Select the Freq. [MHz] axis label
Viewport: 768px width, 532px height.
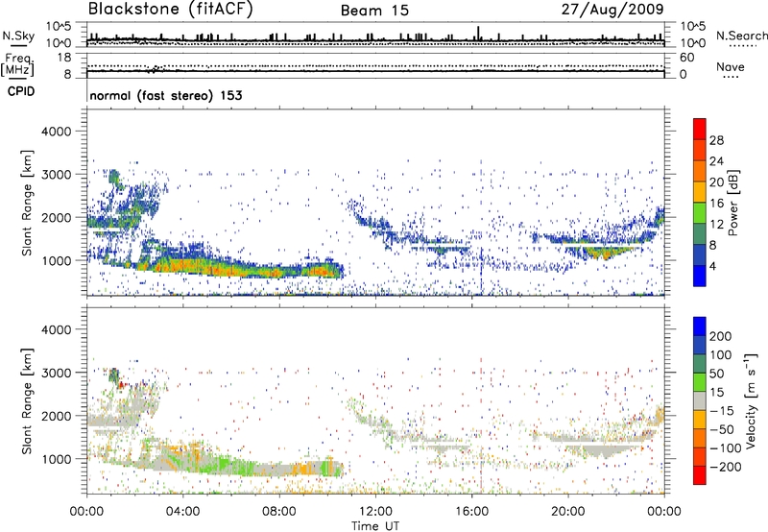(17, 64)
